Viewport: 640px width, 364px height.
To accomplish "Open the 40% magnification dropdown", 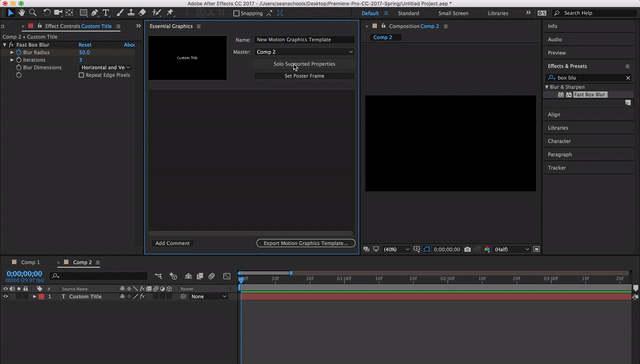I will (396, 249).
